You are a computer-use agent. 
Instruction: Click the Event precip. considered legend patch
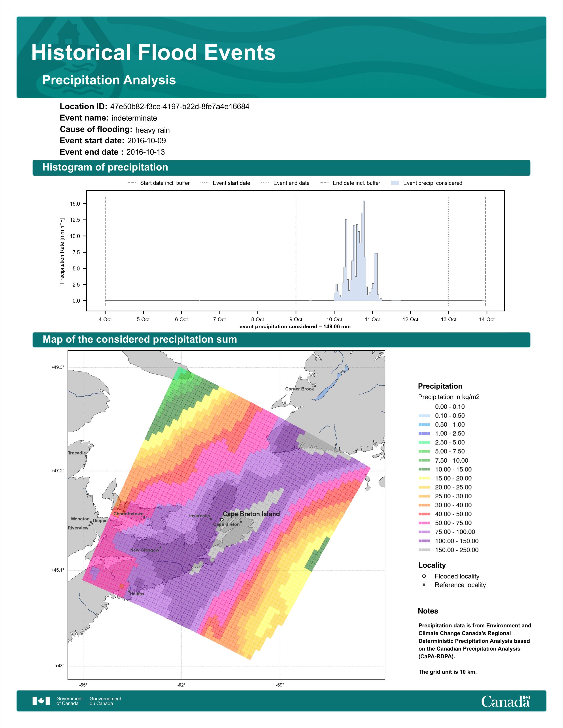395,183
